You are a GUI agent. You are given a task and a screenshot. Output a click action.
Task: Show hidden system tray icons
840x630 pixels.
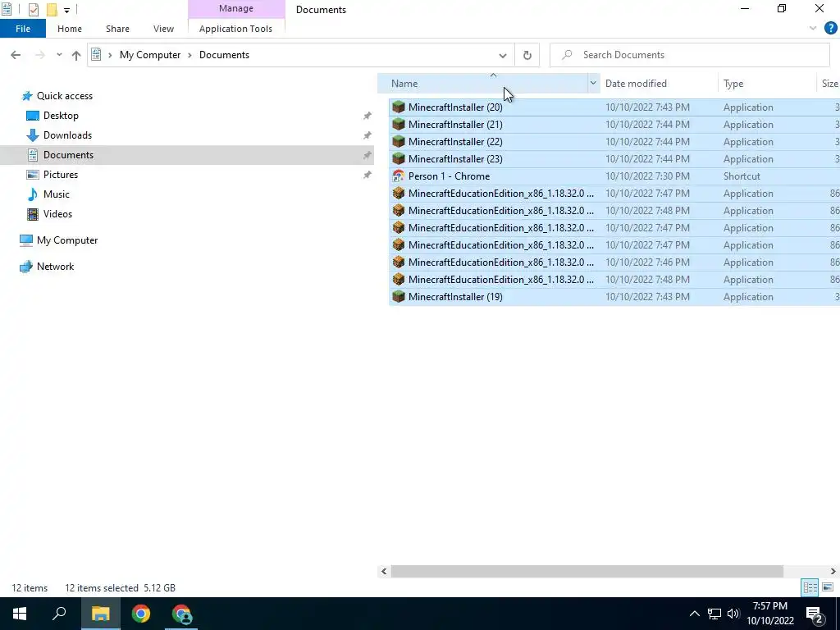point(694,614)
